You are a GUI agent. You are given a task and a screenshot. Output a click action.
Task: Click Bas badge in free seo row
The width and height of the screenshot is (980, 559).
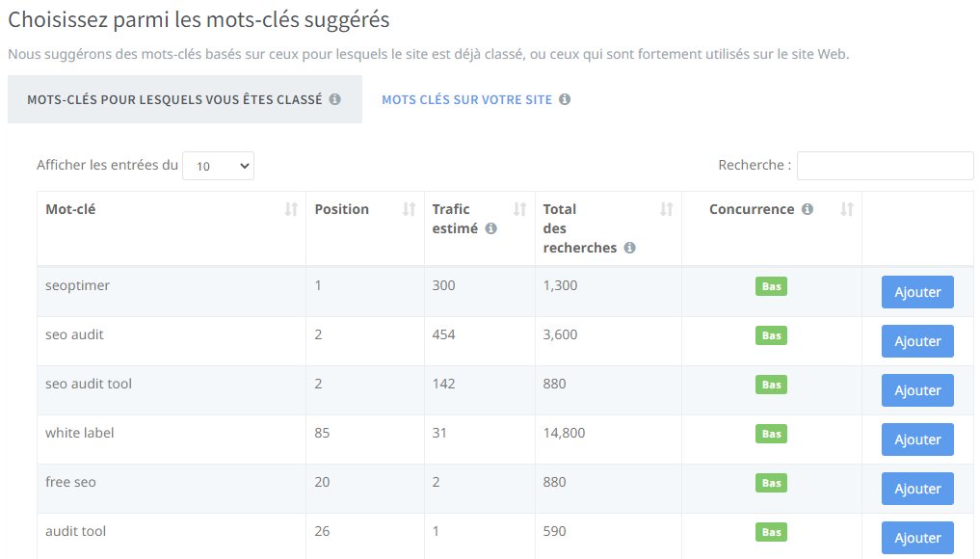[x=771, y=483]
